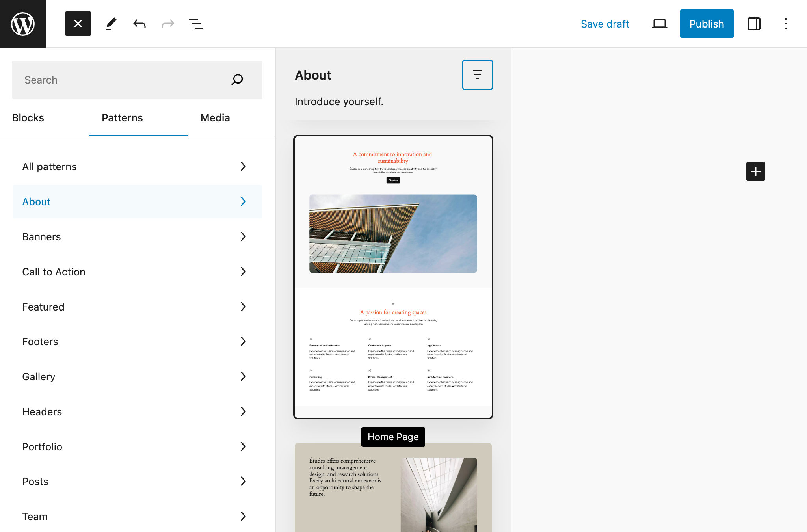
Task: Click the Save draft button
Action: coord(604,24)
